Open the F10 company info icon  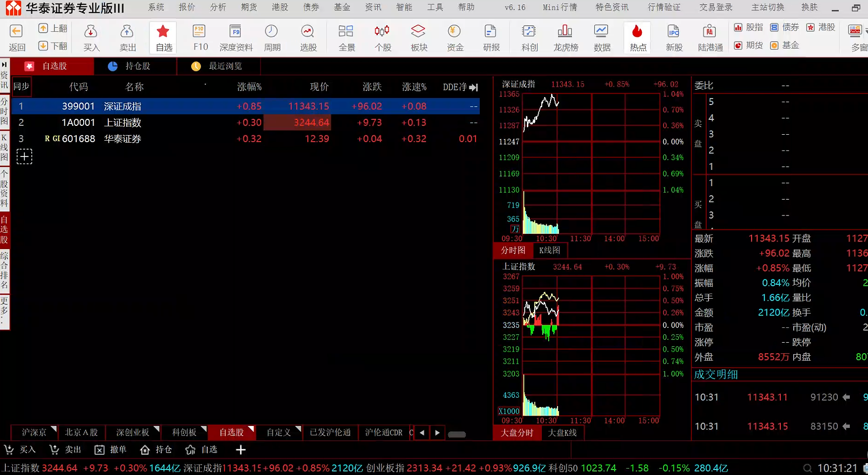tap(200, 38)
